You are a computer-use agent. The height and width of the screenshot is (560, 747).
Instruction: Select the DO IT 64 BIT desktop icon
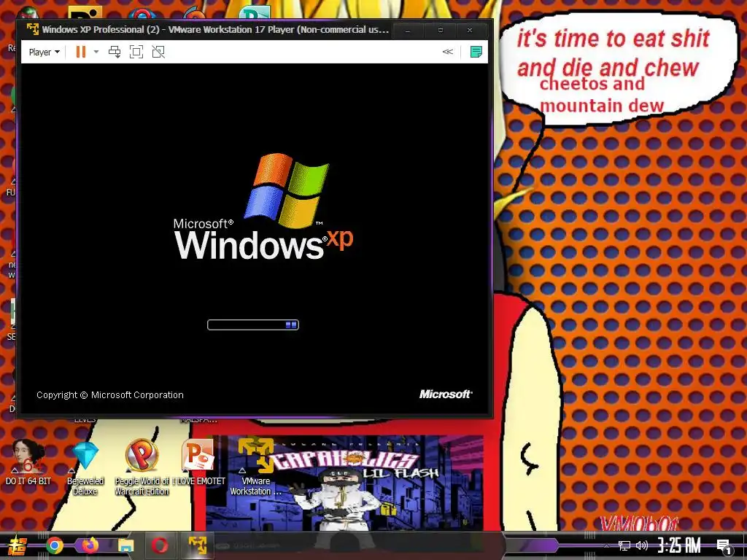[x=28, y=462]
